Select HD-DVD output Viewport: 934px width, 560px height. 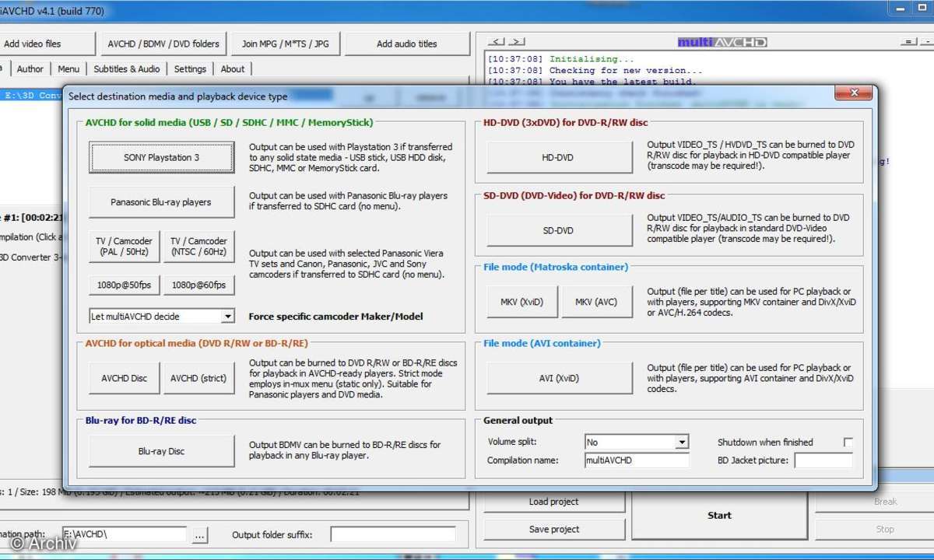tap(560, 157)
